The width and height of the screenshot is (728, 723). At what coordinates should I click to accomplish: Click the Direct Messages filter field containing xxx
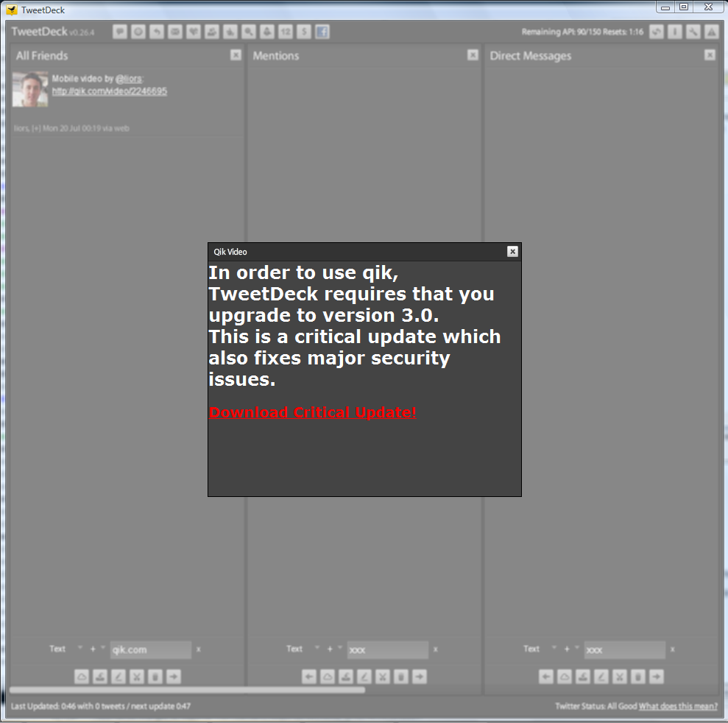[624, 649]
